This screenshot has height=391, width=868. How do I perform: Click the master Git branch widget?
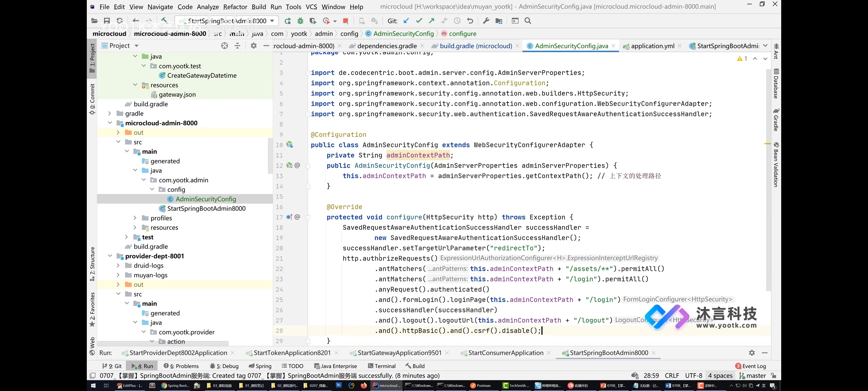[753, 375]
